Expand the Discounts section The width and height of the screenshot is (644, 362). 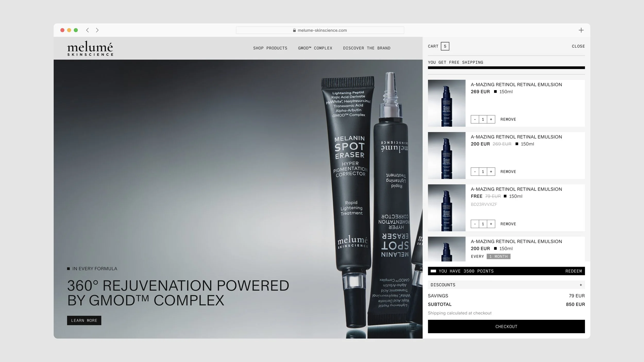point(506,285)
